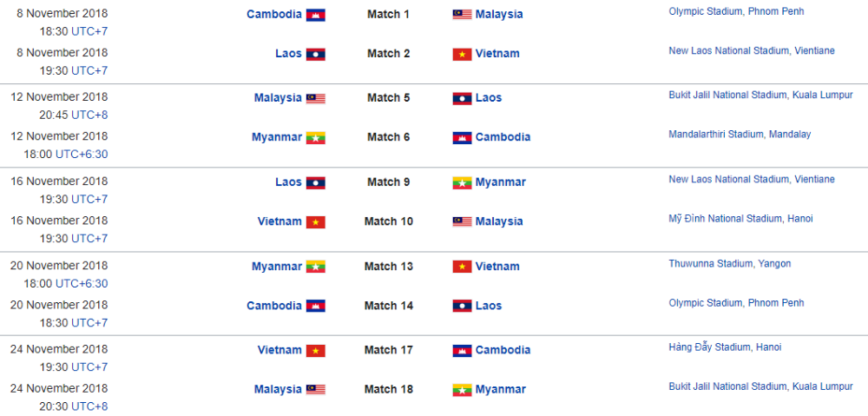Click the Vietnam flag in Match 10
The width and height of the screenshot is (868, 416).
coord(316,222)
